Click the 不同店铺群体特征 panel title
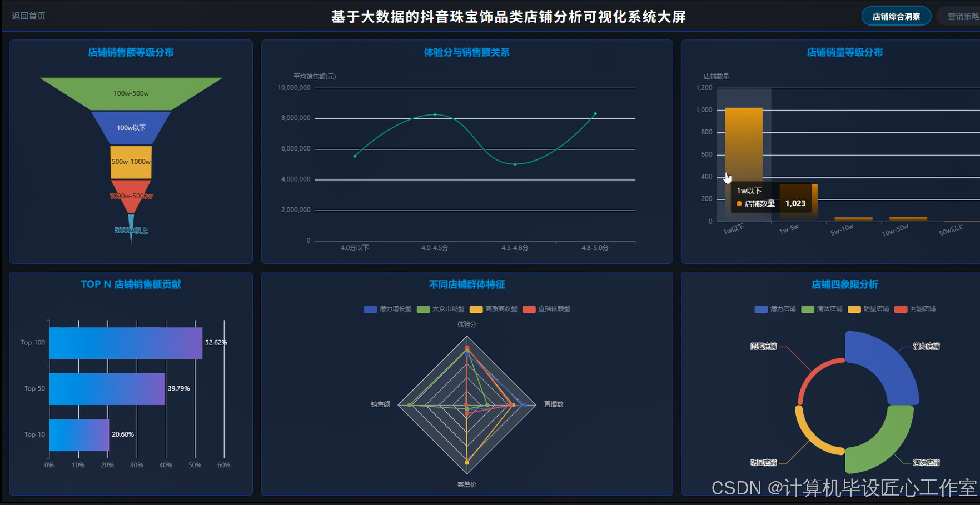This screenshot has height=505, width=980. click(467, 284)
